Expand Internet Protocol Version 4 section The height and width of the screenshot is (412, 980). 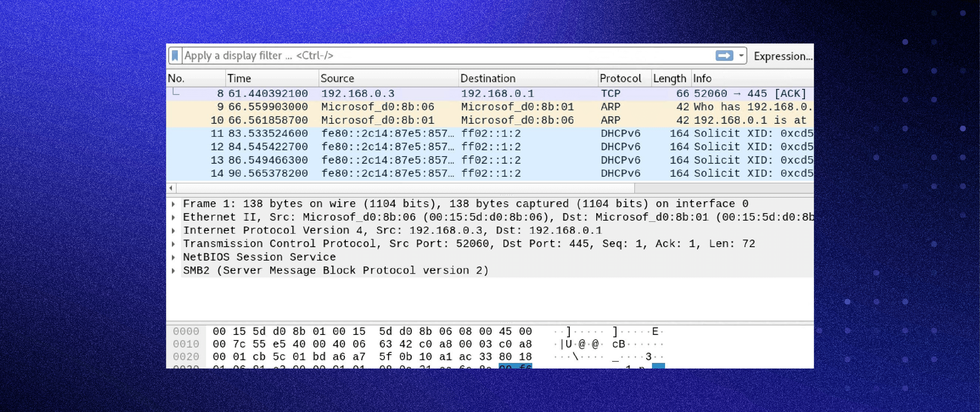(x=173, y=231)
